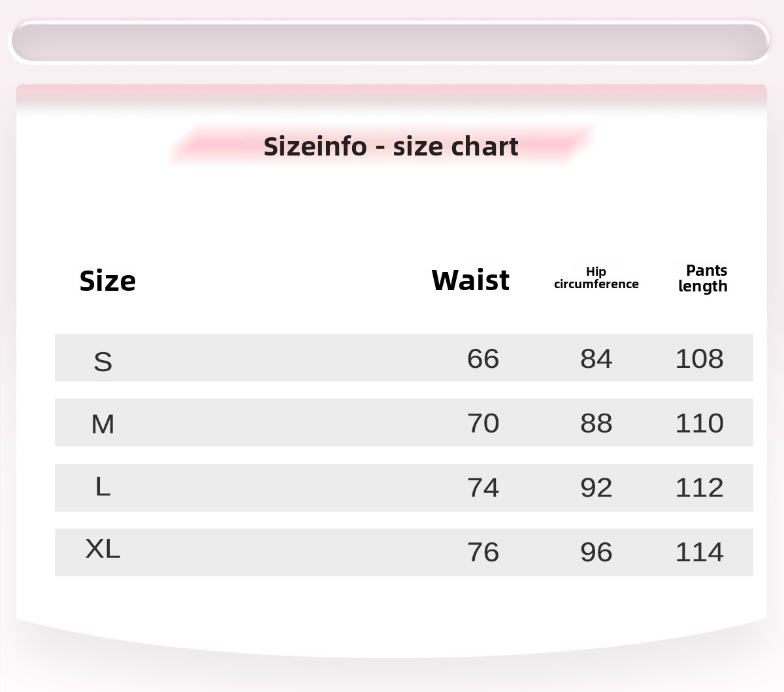Click waist value 74 for size L
The width and height of the screenshot is (784, 692).
pyautogui.click(x=483, y=488)
